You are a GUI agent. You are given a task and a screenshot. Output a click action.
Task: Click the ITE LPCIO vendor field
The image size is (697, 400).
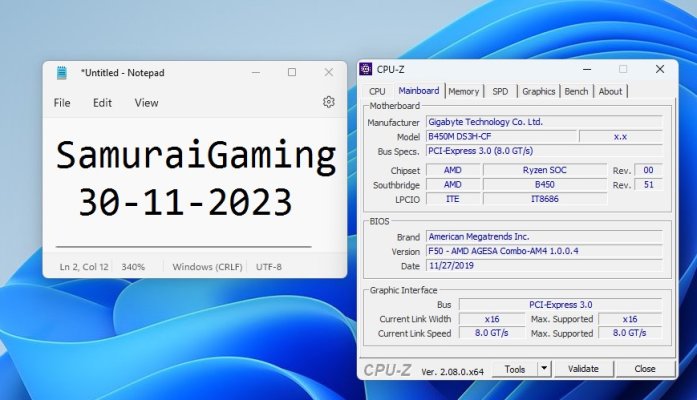(453, 199)
